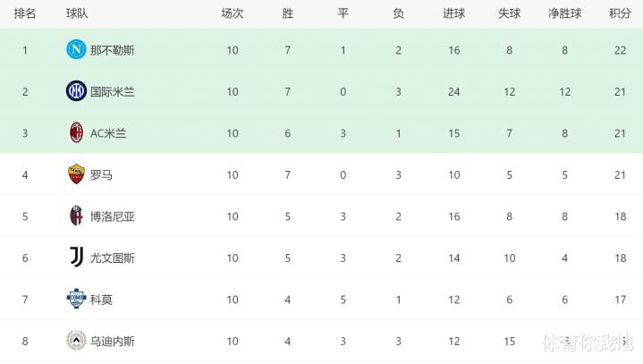
Task: Click the Juventus club logo
Action: [76, 258]
